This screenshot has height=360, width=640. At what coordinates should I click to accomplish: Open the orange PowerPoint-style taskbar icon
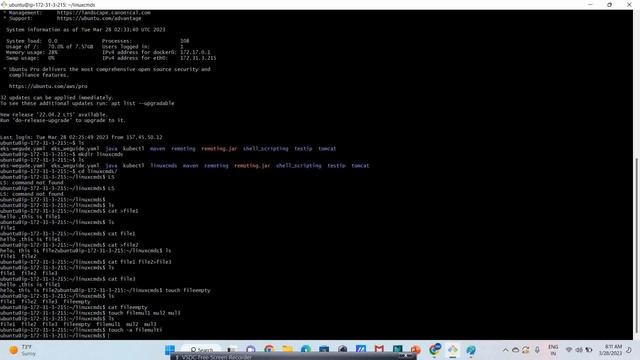click(416, 350)
